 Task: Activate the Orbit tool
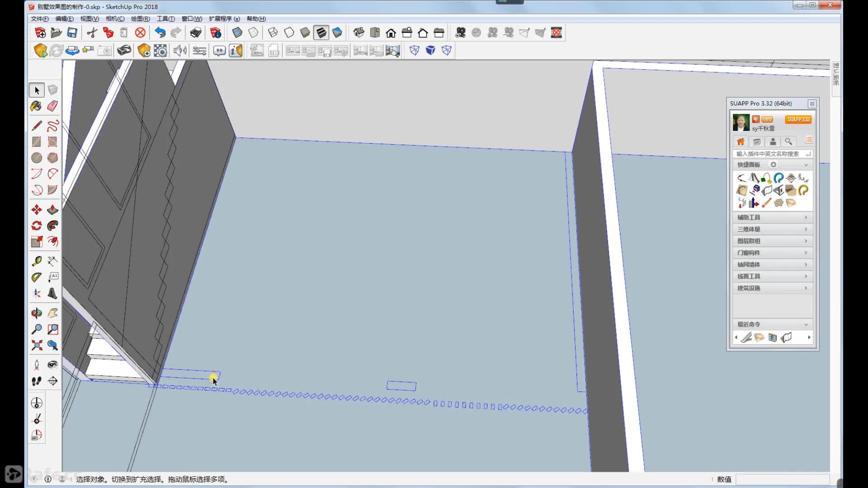pos(37,313)
